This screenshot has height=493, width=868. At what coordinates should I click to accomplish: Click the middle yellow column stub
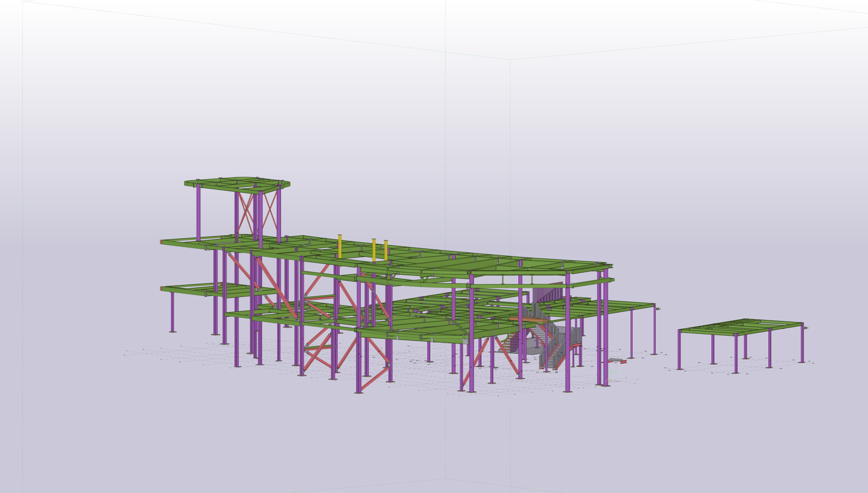click(x=374, y=251)
